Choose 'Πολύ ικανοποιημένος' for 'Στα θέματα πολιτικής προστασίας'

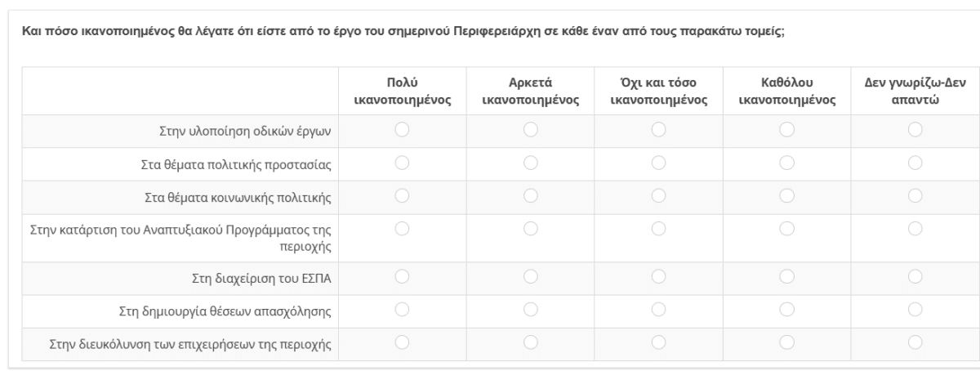pyautogui.click(x=402, y=162)
